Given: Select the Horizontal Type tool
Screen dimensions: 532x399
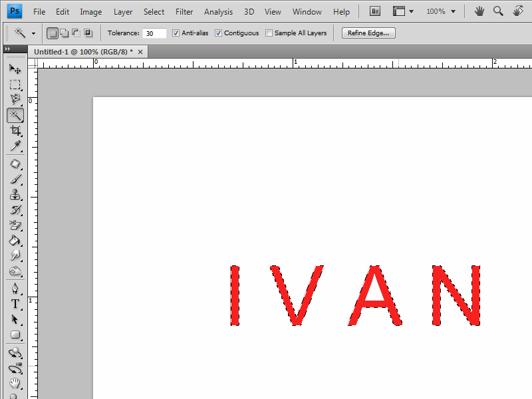Looking at the screenshot, I should pyautogui.click(x=15, y=304).
